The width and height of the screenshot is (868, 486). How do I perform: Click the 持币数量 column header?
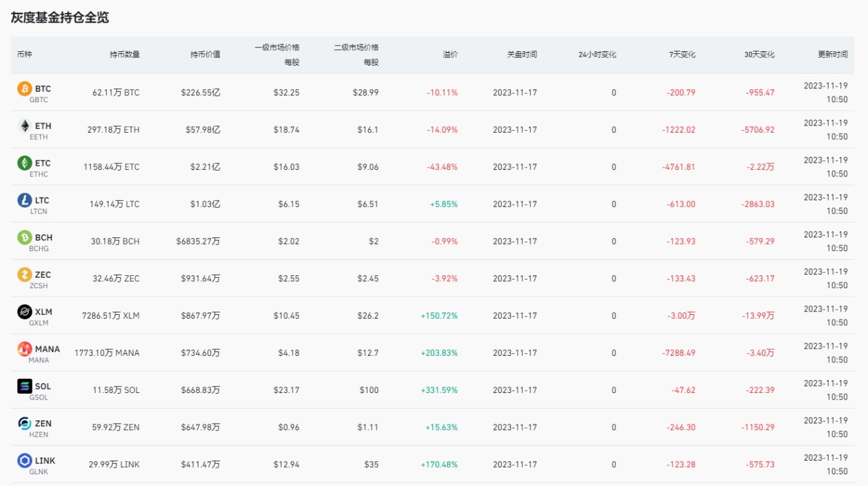[x=124, y=55]
